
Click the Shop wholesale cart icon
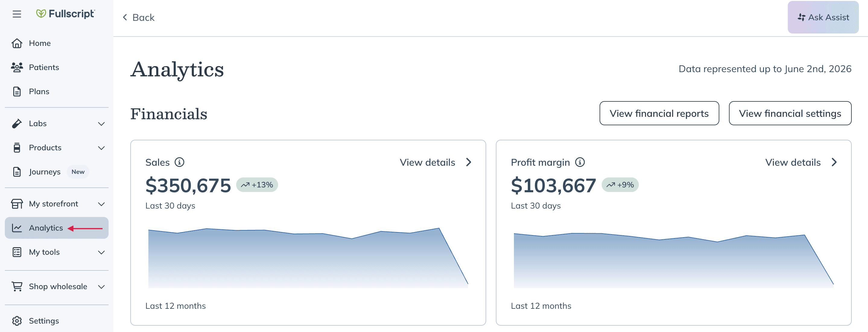pyautogui.click(x=17, y=286)
